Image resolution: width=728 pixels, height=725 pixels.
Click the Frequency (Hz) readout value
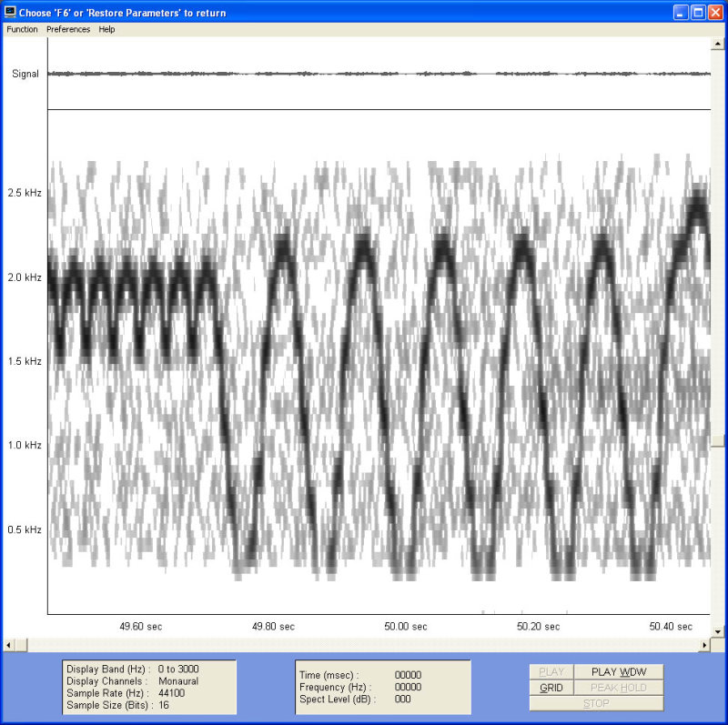pyautogui.click(x=408, y=687)
